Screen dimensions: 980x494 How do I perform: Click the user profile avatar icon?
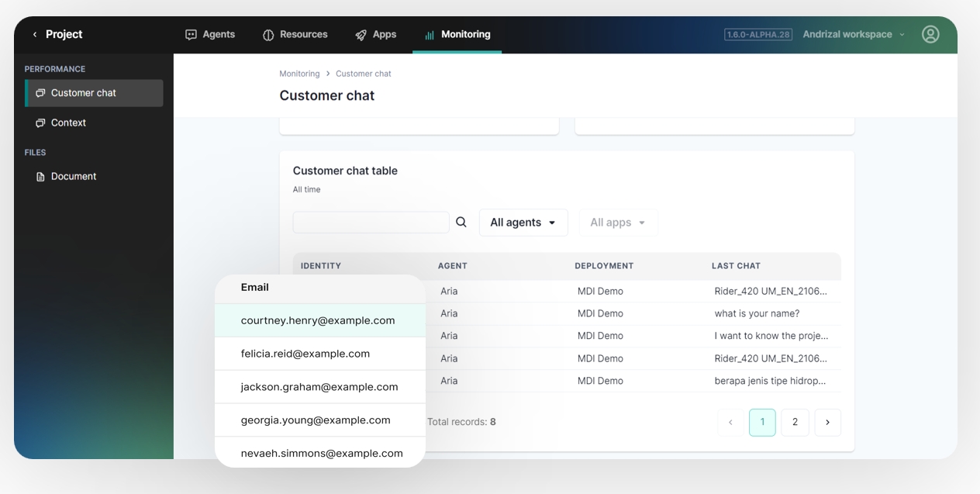coord(930,34)
